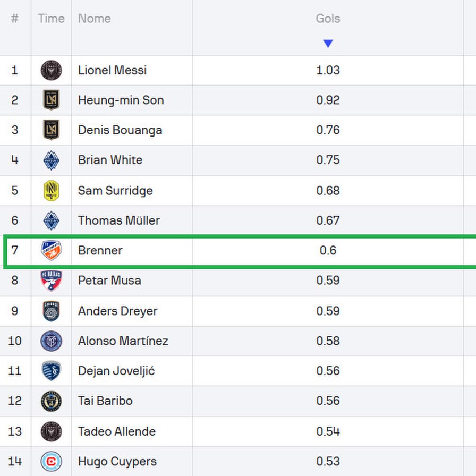Image resolution: width=476 pixels, height=476 pixels.
Task: Open Denis Bouanga's player name link
Action: pos(120,130)
